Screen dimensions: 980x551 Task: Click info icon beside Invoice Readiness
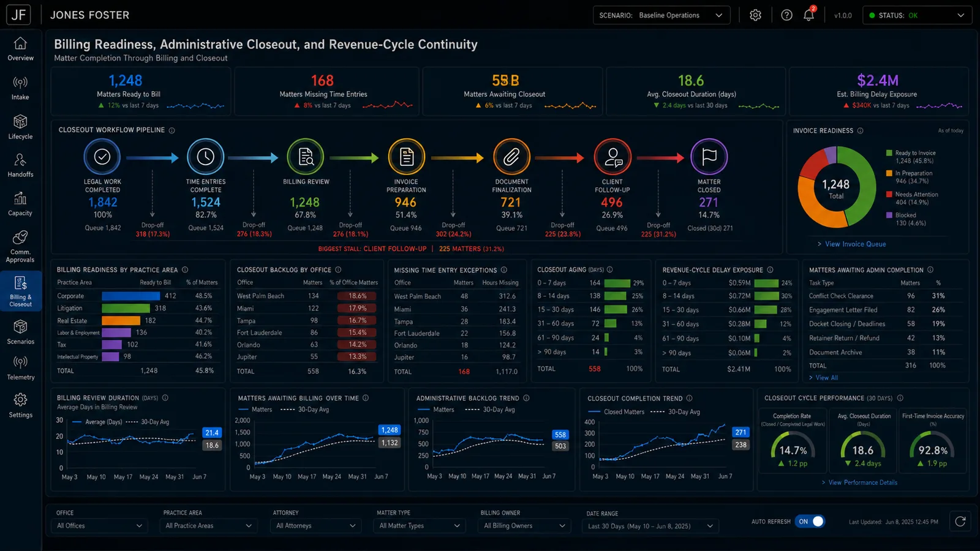pyautogui.click(x=860, y=130)
